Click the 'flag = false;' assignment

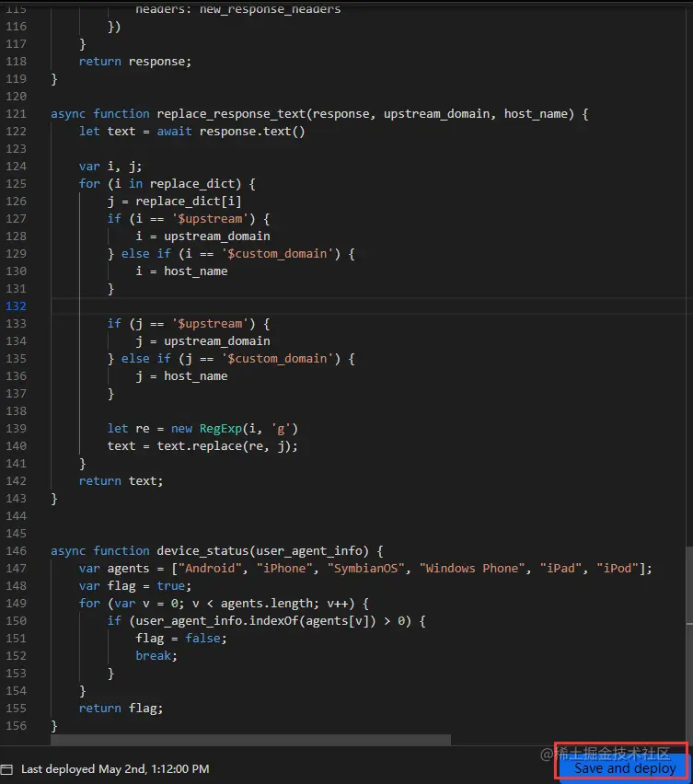point(181,639)
